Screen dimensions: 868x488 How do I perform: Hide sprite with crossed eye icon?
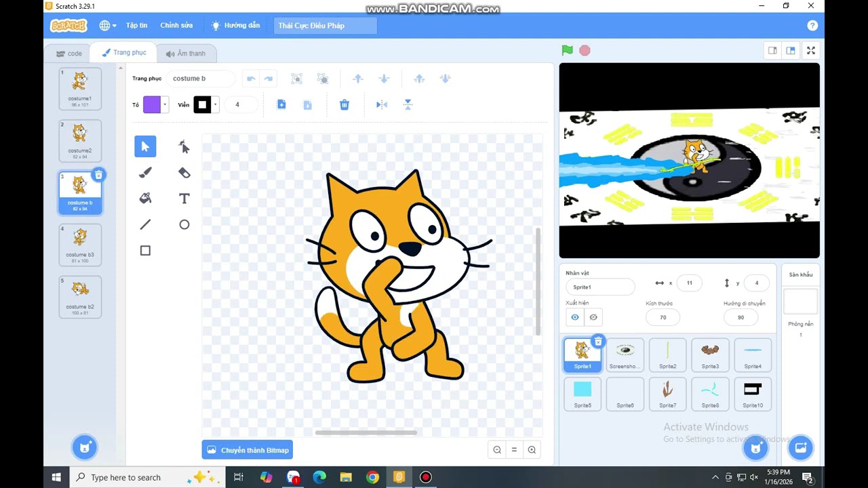[x=593, y=317]
